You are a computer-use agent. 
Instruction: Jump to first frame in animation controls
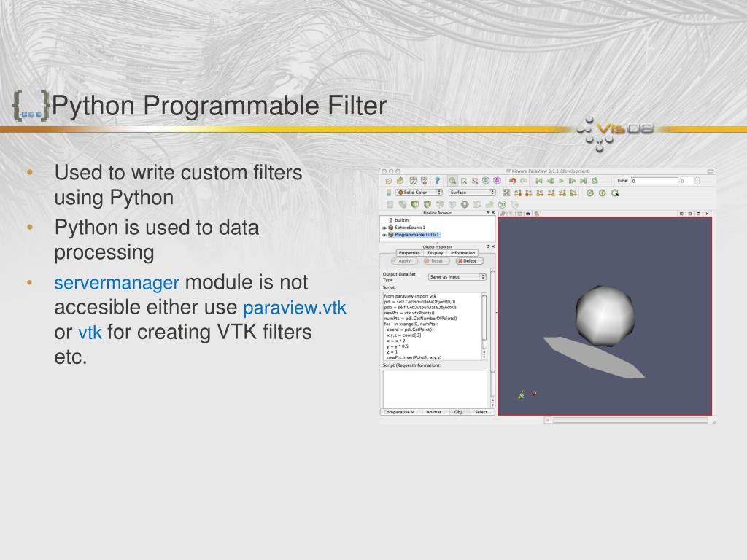539,181
